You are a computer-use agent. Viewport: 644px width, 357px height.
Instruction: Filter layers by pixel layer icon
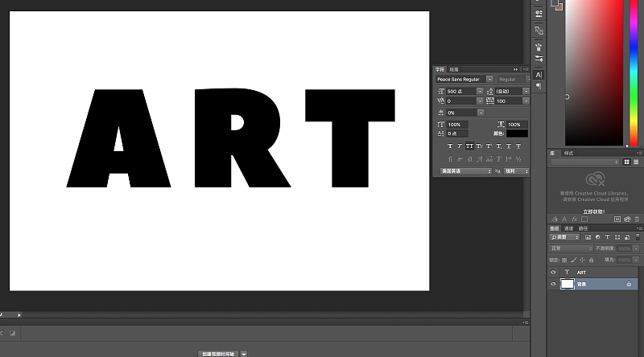[x=588, y=237]
